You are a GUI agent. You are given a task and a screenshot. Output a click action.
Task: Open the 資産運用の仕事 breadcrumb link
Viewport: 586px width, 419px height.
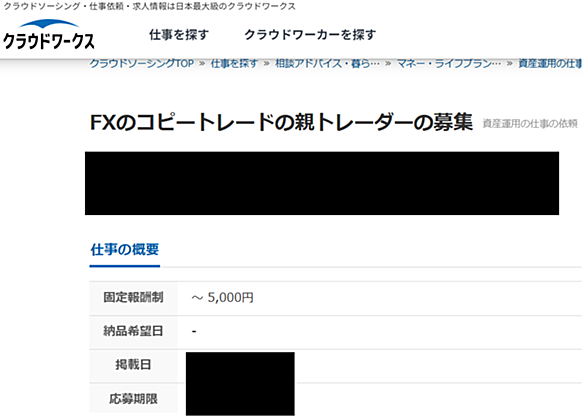tap(550, 64)
